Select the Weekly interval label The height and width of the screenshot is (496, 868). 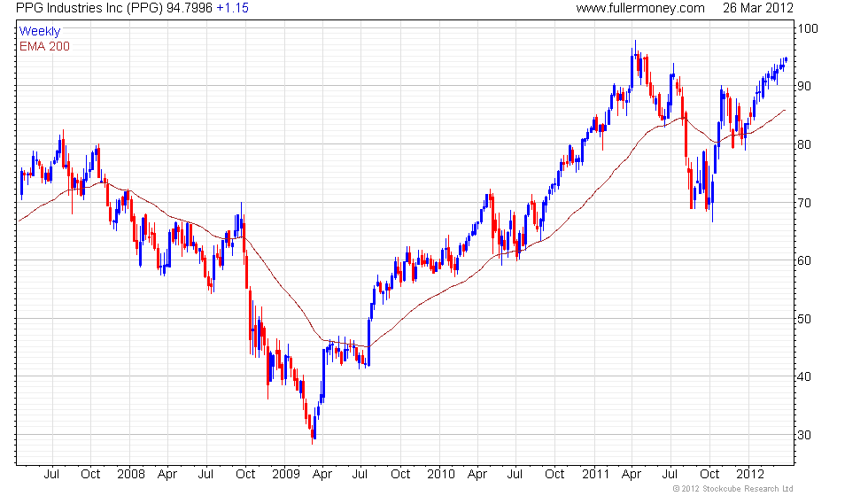pos(40,32)
